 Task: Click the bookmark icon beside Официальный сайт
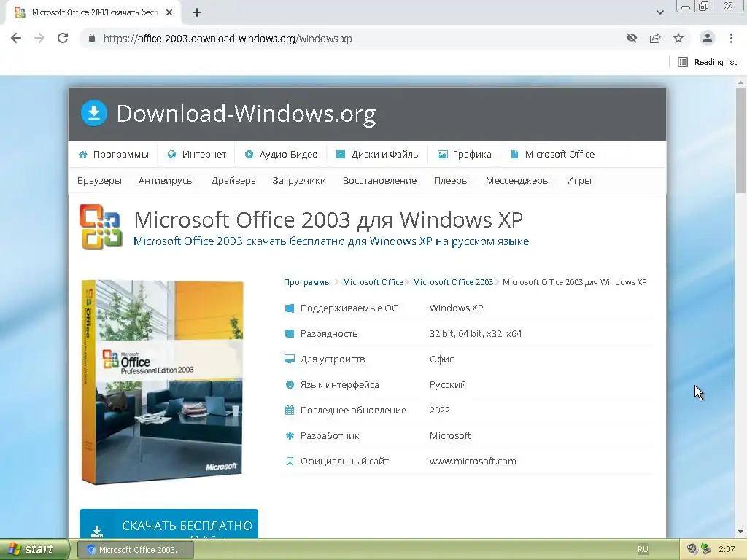290,461
